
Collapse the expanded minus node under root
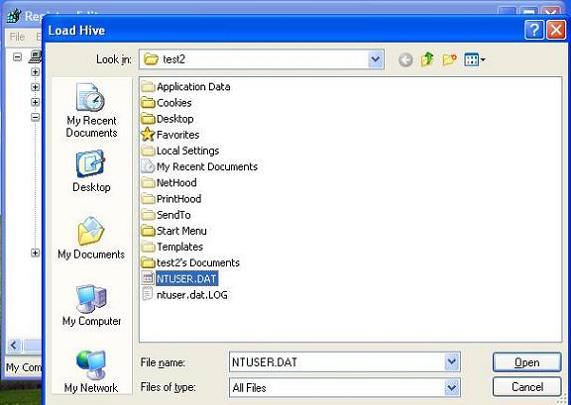click(x=35, y=117)
